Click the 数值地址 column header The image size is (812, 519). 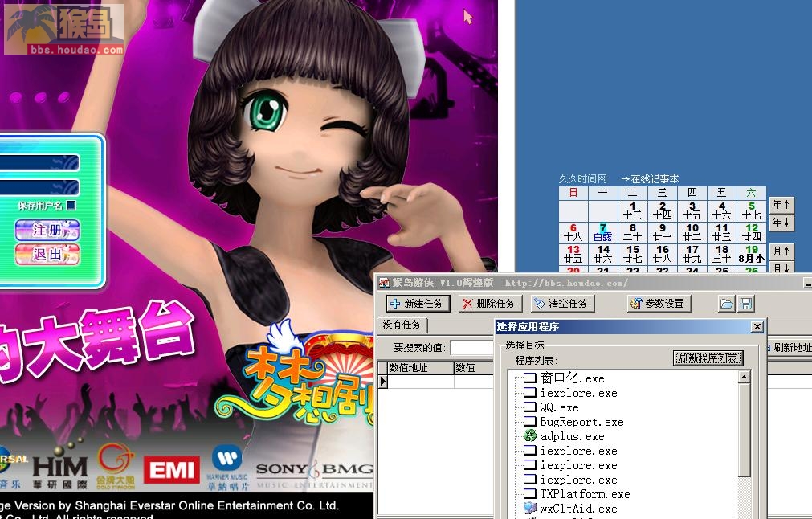(x=421, y=367)
